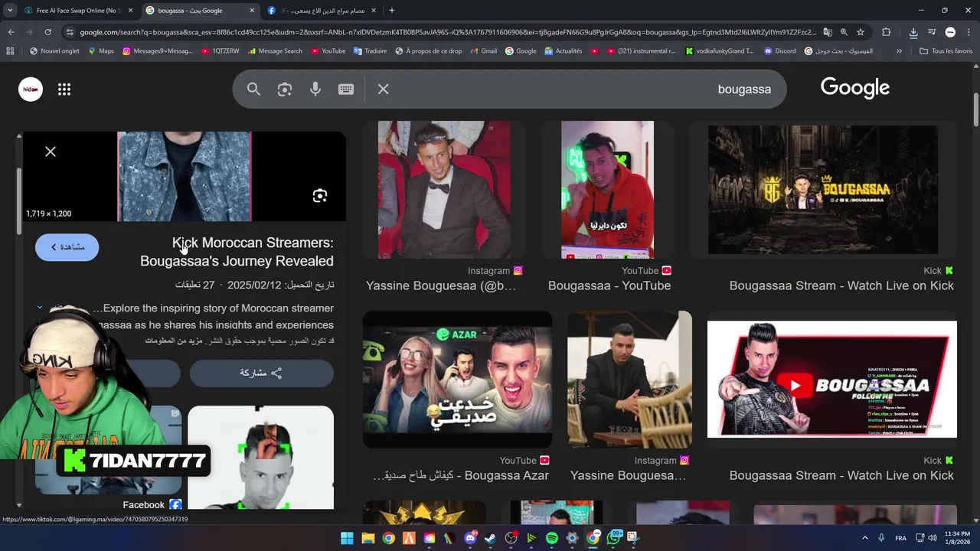Open Nouvel onglet bookmark
This screenshot has height=551, width=980.
(x=54, y=51)
